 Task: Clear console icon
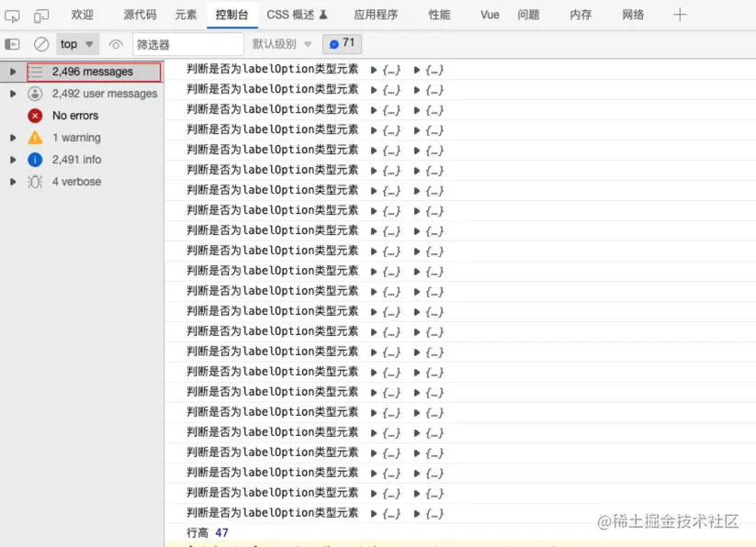41,45
